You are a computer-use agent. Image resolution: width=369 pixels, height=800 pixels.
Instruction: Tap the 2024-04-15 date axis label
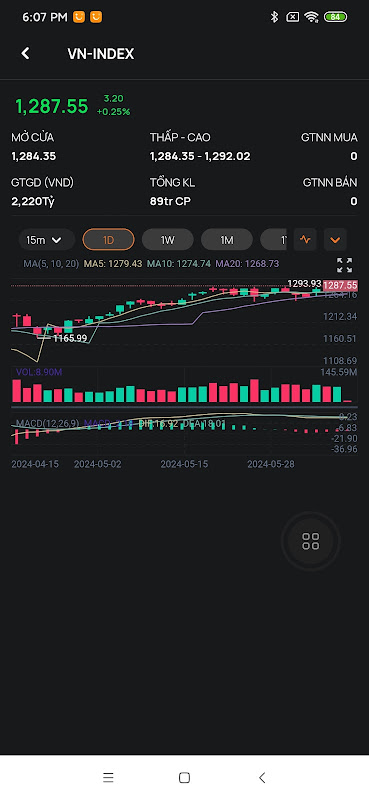(35, 464)
